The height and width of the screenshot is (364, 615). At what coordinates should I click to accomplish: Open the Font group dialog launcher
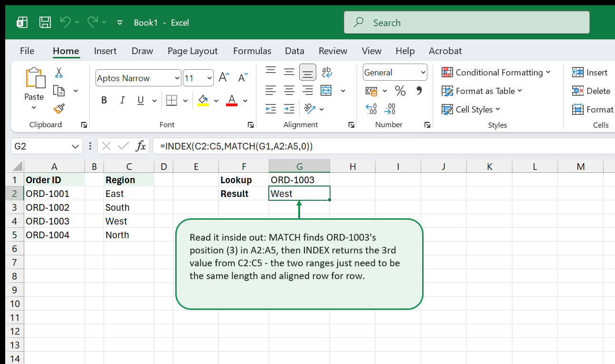[x=250, y=125]
